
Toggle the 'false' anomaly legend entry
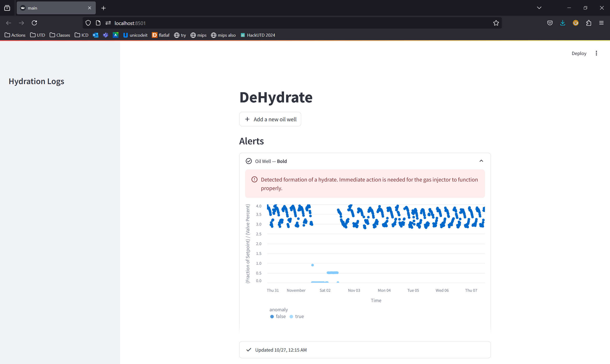coord(278,316)
